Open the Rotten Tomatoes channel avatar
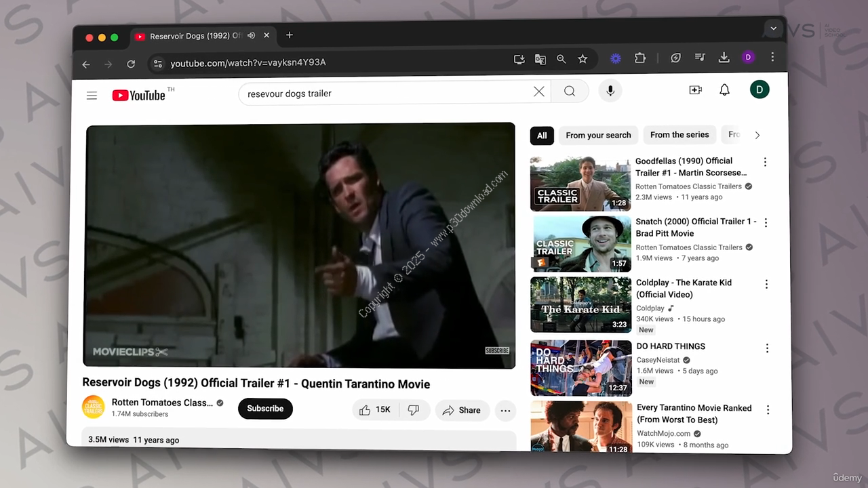This screenshot has height=488, width=868. [x=94, y=407]
